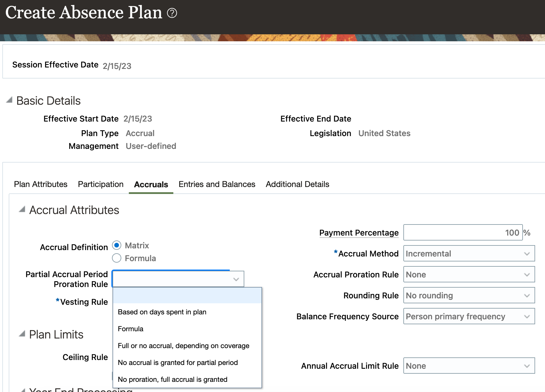545x392 pixels.
Task: Select the Formula accrual definition radio button
Action: [x=117, y=258]
